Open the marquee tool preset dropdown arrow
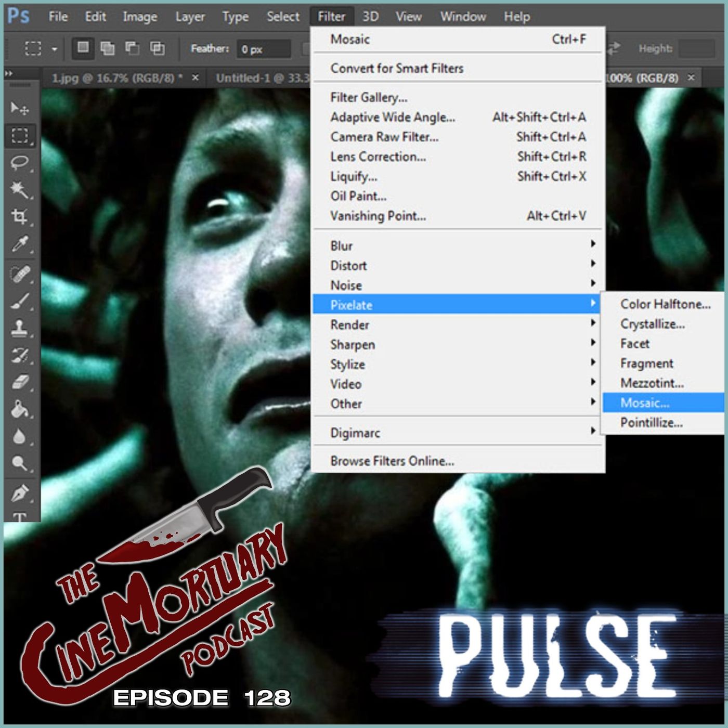 [55, 49]
